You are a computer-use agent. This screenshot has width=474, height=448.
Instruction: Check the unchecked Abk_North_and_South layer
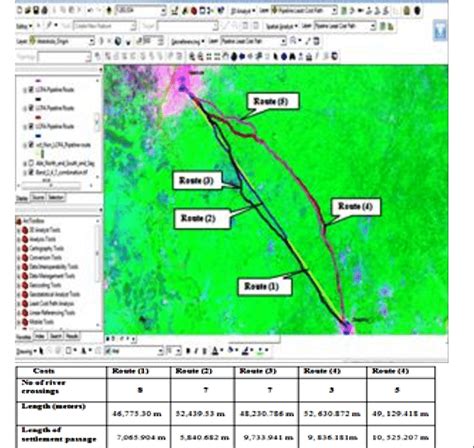pos(31,163)
